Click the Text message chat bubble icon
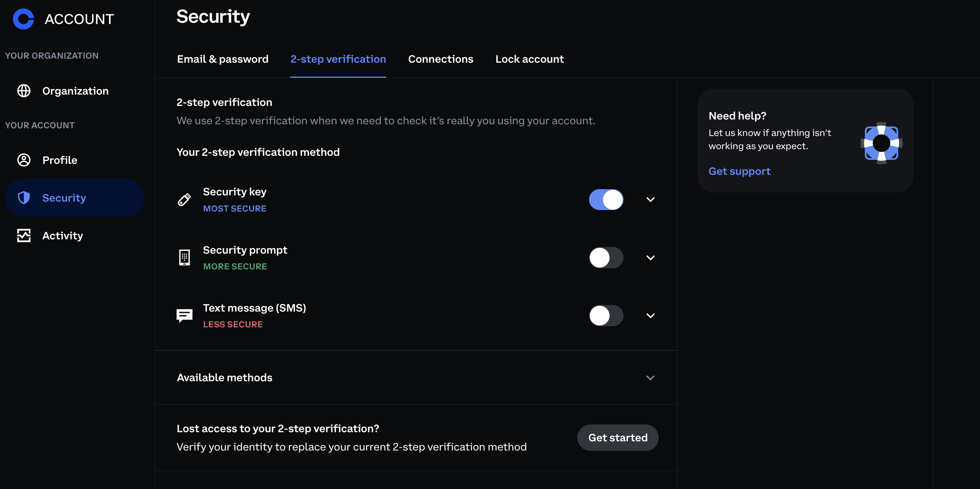Viewport: 980px width, 489px height. (x=184, y=315)
